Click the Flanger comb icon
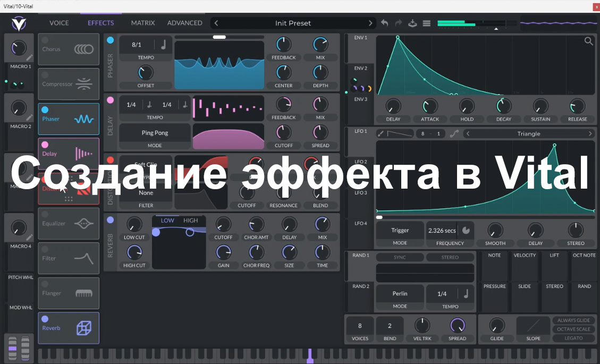600x364 pixels. [84, 293]
